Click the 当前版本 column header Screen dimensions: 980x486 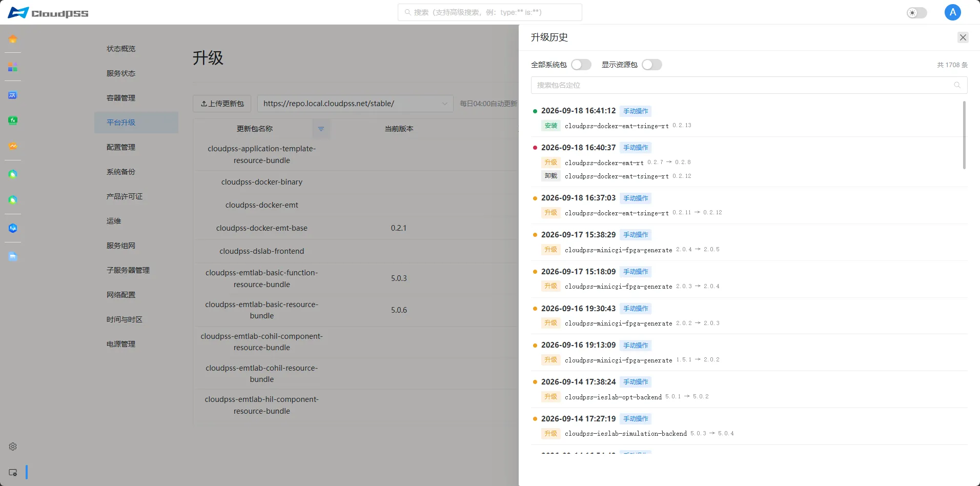pyautogui.click(x=399, y=129)
